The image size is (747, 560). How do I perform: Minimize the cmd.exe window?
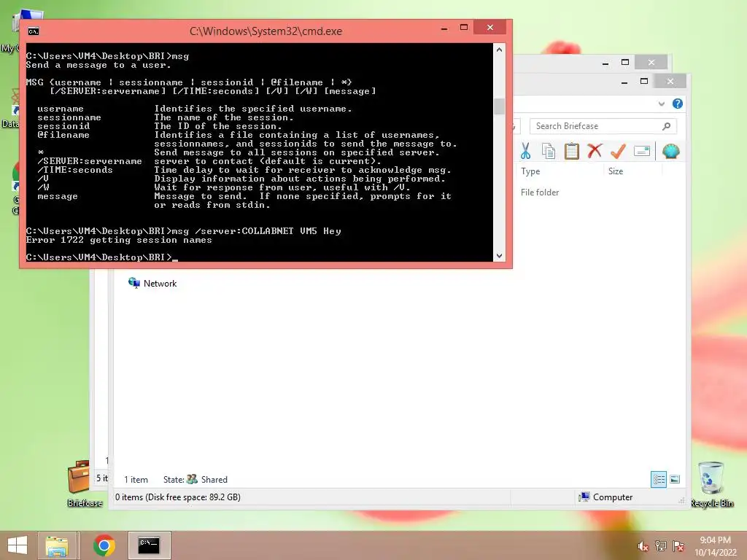pos(444,28)
